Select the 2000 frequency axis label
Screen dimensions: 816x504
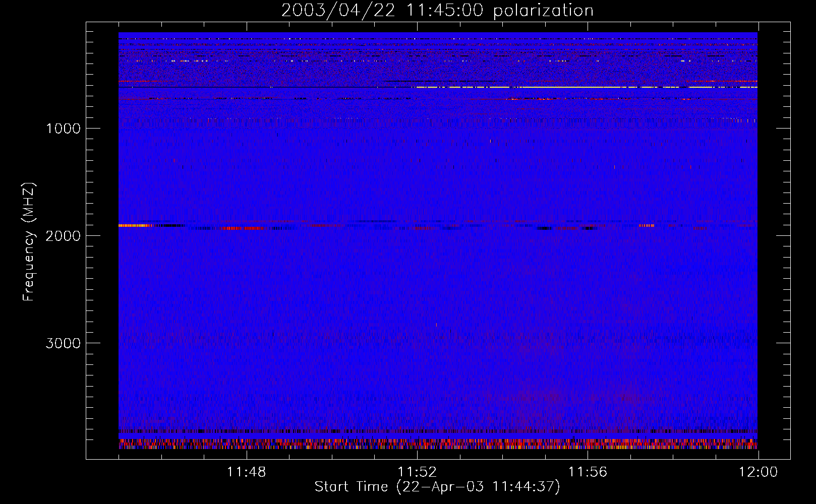point(63,236)
